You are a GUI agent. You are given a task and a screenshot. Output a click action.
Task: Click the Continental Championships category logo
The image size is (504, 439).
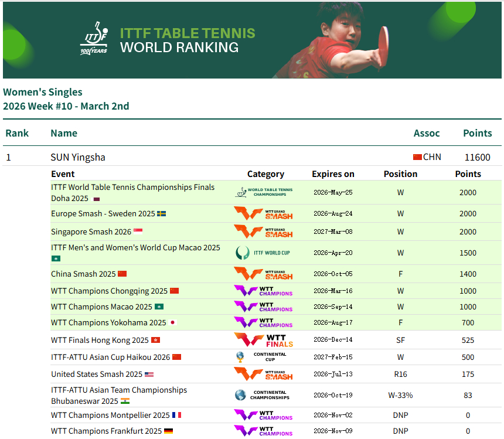pyautogui.click(x=262, y=395)
